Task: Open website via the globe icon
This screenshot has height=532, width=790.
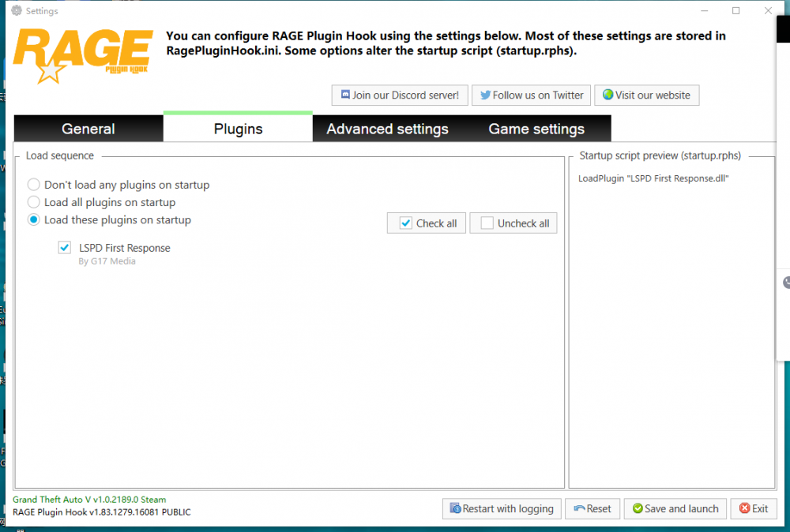Action: point(608,96)
